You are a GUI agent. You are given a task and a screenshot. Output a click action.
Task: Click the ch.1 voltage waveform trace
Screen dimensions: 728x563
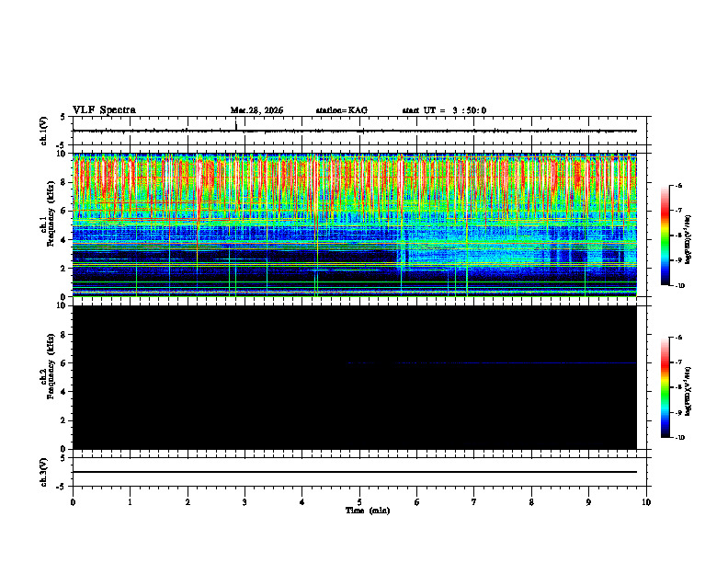tap(354, 131)
